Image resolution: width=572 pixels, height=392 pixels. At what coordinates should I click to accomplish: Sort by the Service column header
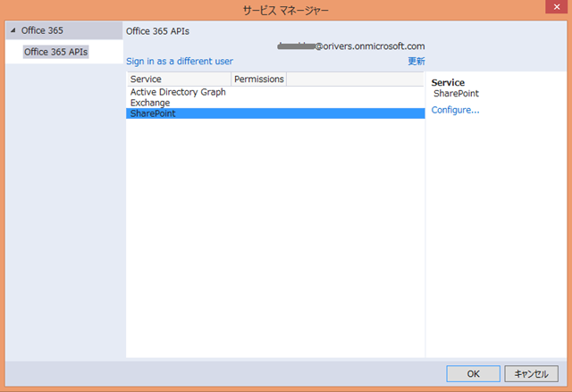point(178,79)
